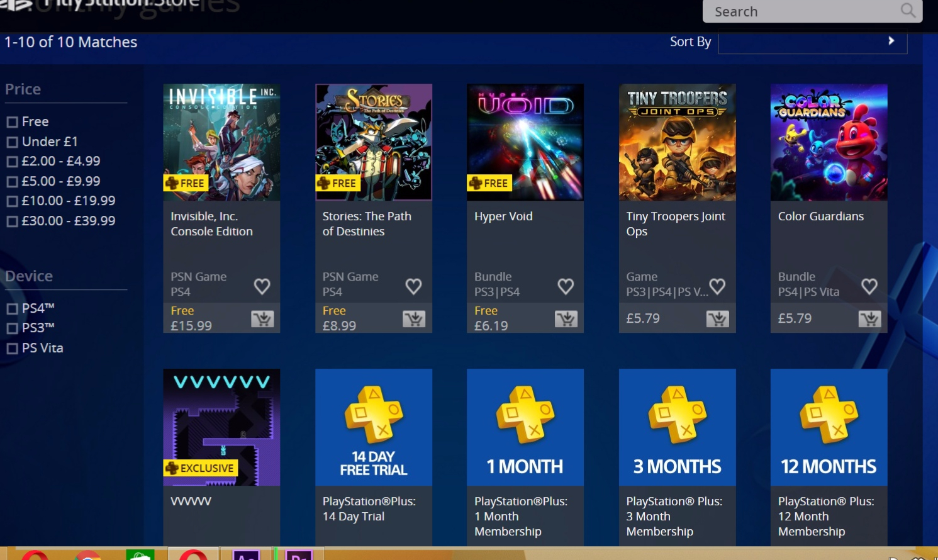The width and height of the screenshot is (938, 560).
Task: Open PlayStation Plus 14 Day Trial link
Action: click(369, 509)
